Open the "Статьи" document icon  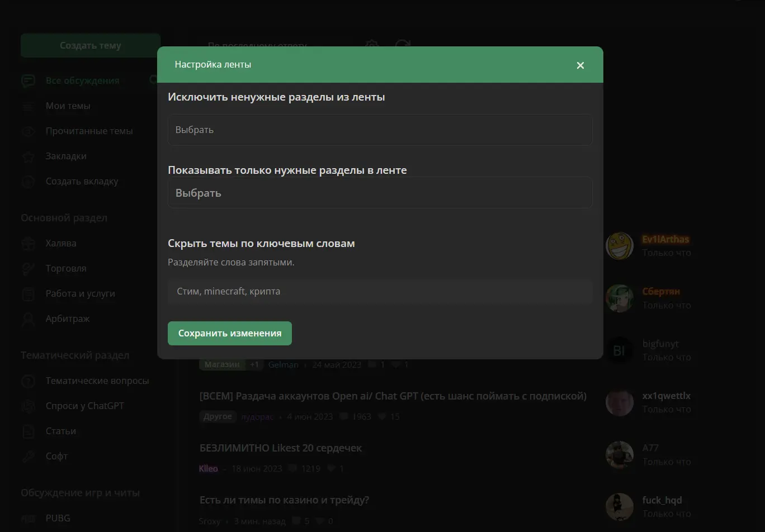pos(29,431)
